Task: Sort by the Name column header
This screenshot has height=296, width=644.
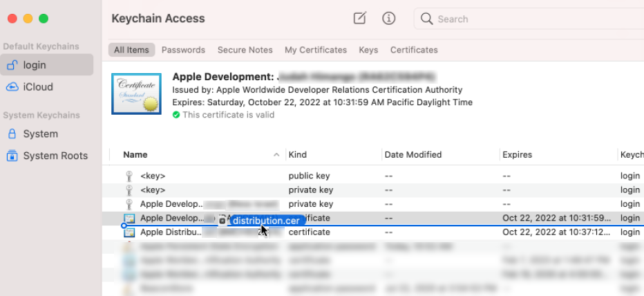Action: [135, 155]
